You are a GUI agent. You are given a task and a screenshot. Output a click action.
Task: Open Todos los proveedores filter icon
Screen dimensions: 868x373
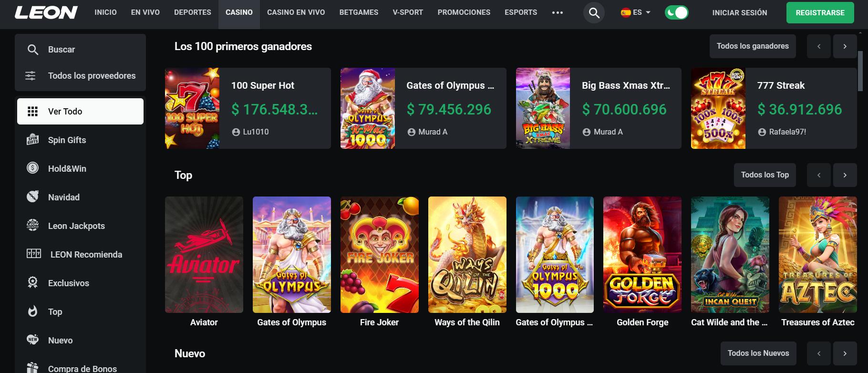(31, 75)
